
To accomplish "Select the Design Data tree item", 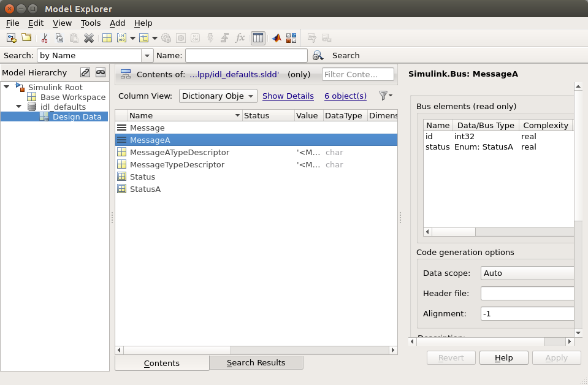I will [x=77, y=116].
